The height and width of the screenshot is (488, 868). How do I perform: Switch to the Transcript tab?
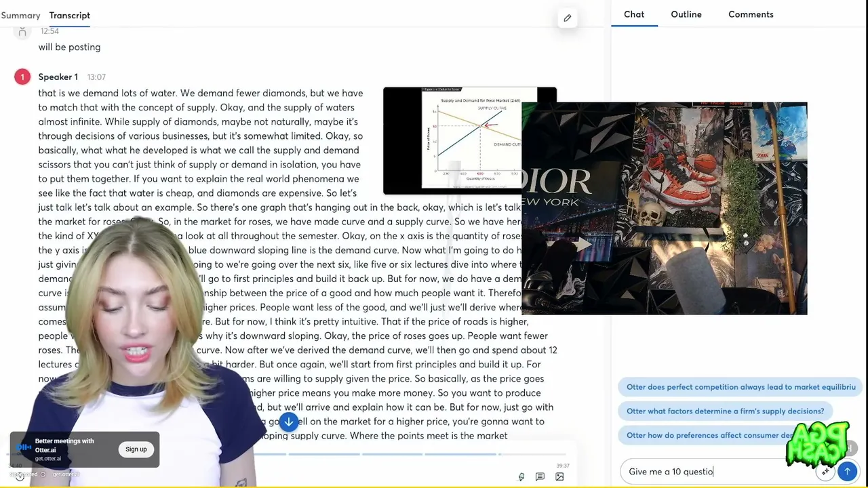point(69,15)
